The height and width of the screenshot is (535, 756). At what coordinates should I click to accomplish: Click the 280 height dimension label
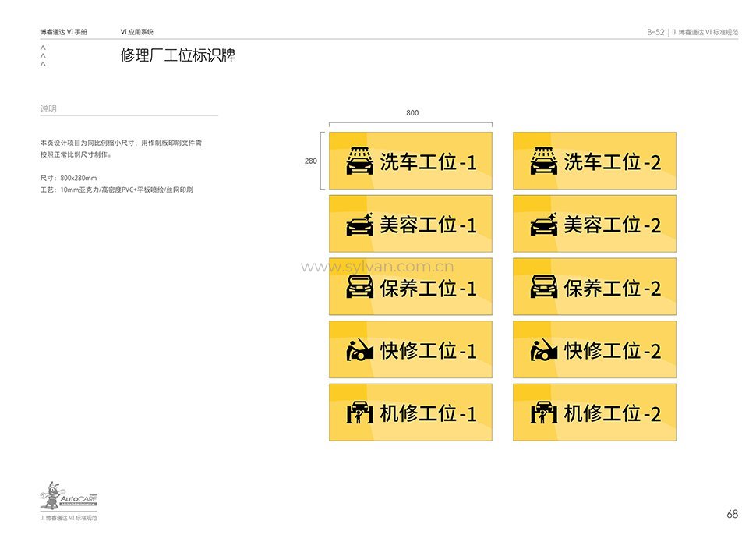point(311,161)
